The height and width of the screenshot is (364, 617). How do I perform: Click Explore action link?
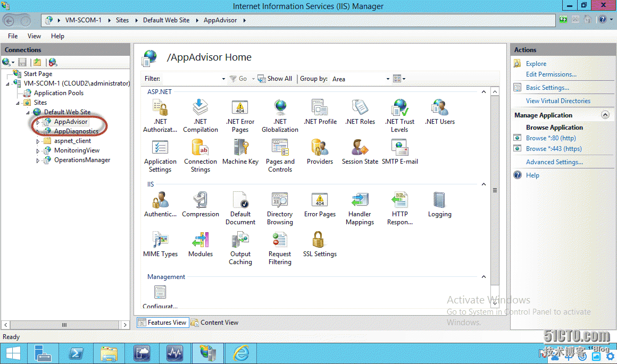click(x=536, y=64)
